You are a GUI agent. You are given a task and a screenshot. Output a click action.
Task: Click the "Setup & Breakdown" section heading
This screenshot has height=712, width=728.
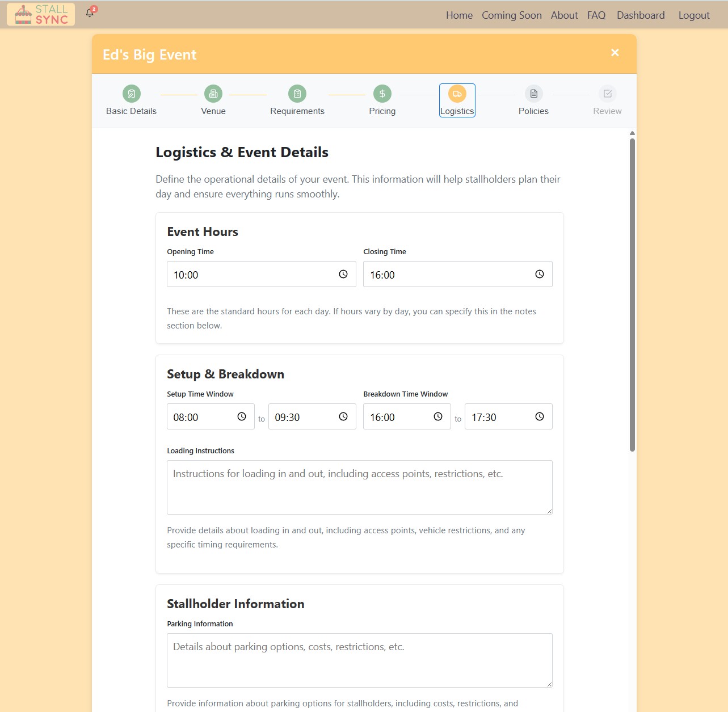[225, 374]
